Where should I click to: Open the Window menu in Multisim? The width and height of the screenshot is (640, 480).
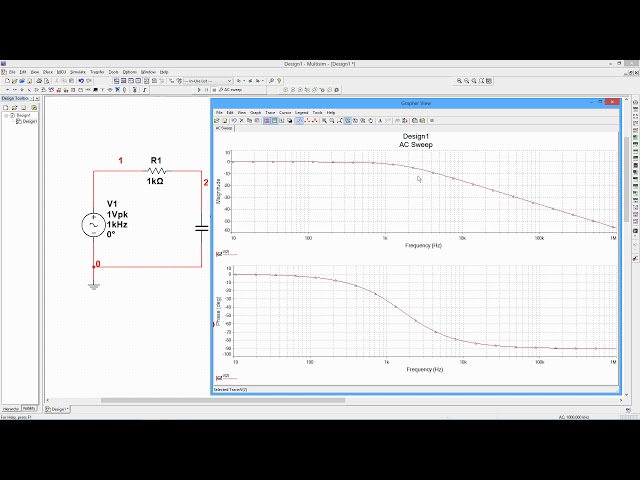(148, 72)
